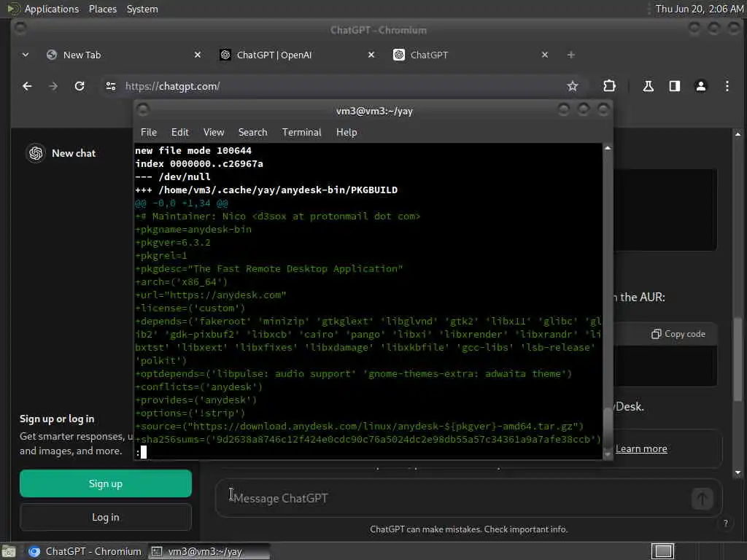View site information icon in address bar
The height and width of the screenshot is (560, 747).
tap(111, 86)
